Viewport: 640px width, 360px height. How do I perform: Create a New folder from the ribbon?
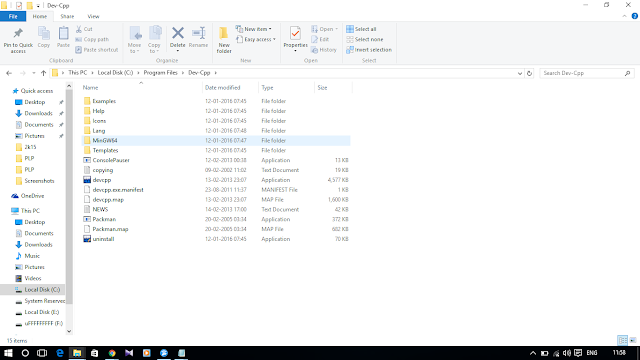224,40
